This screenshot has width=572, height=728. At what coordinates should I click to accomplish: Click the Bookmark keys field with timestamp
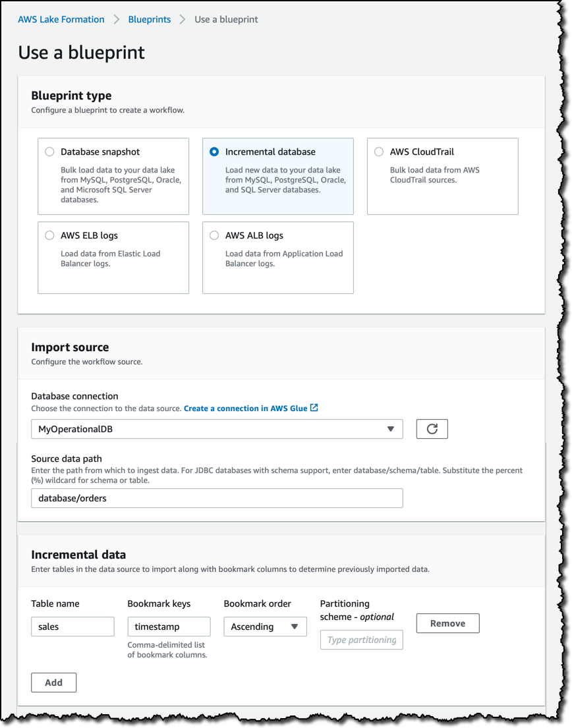169,627
